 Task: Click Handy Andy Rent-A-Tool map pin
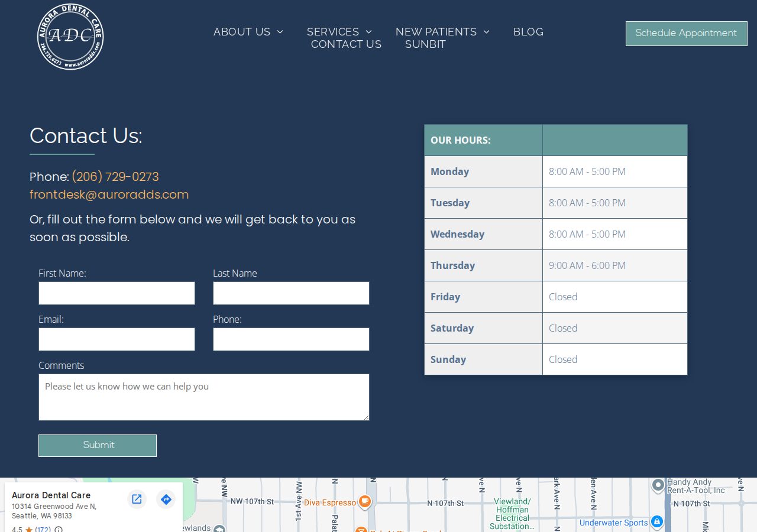click(658, 486)
